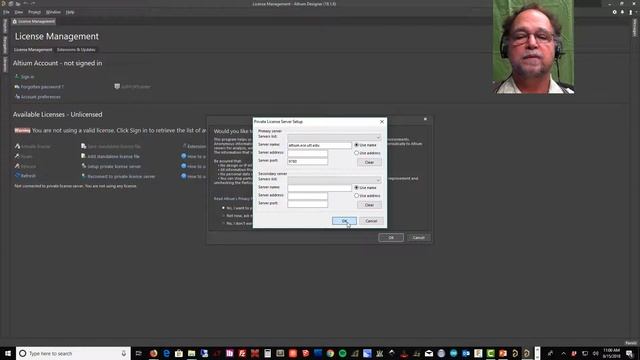The image size is (640, 360).
Task: Select 'Yes, I want to participate' radio option
Action: [224, 208]
